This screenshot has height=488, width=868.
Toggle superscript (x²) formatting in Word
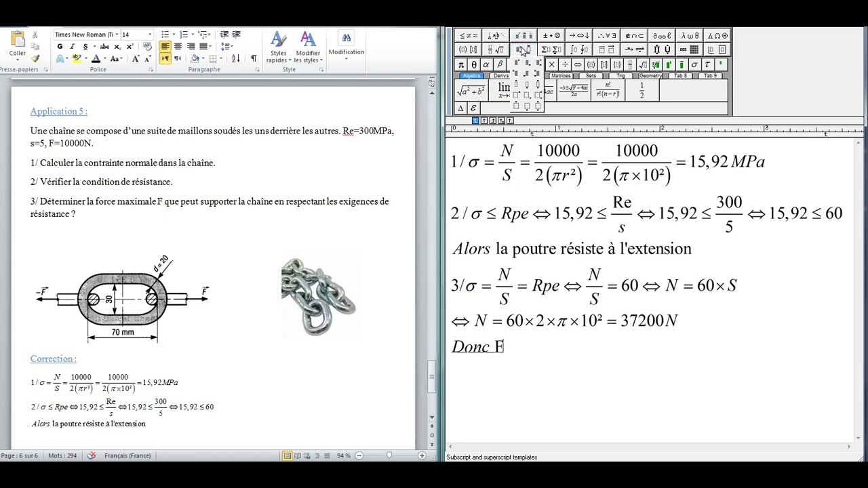tap(130, 47)
